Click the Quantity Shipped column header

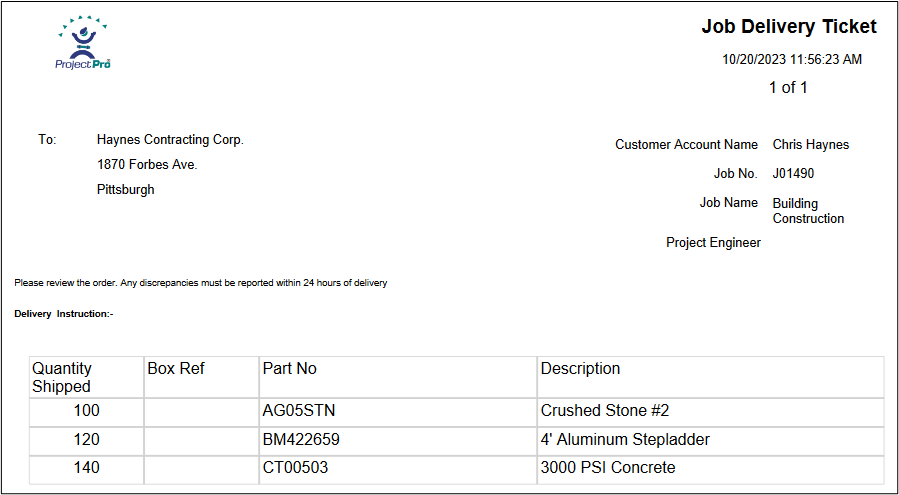[62, 377]
